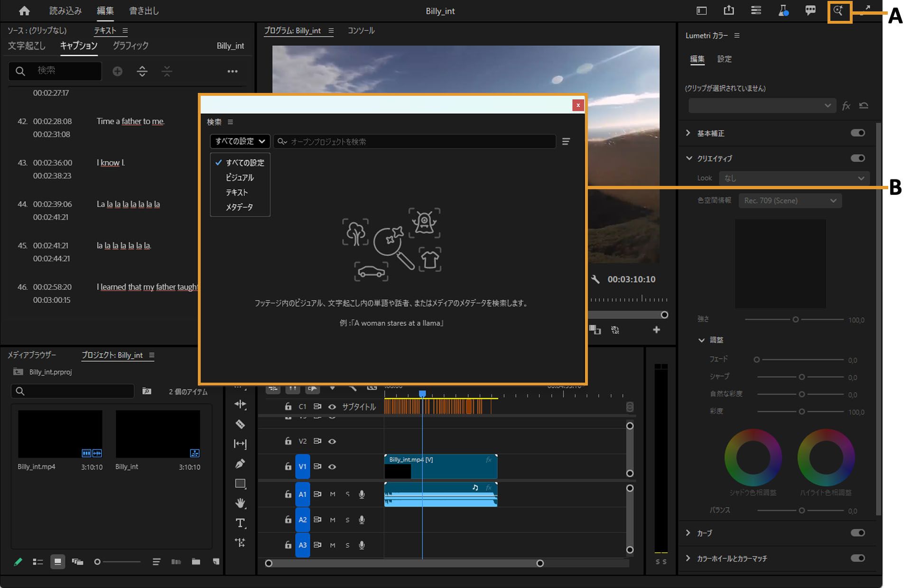Open the Look dropdown showing なし
Image resolution: width=911 pixels, height=588 pixels.
794,178
